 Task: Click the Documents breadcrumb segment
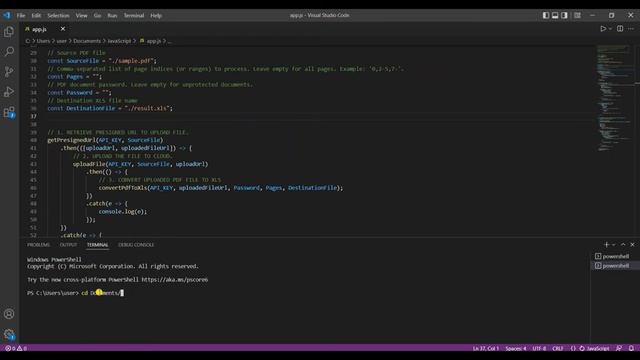[87, 41]
